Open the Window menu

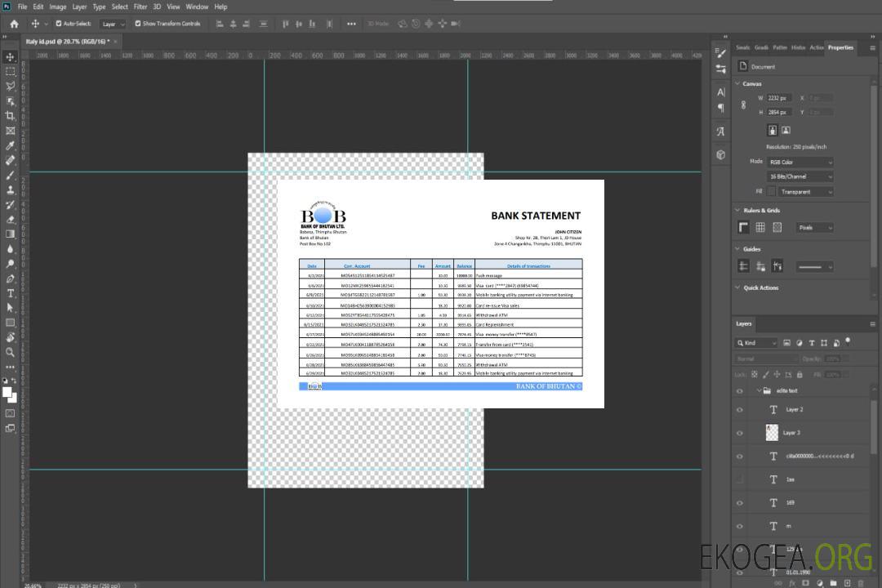[x=197, y=7]
